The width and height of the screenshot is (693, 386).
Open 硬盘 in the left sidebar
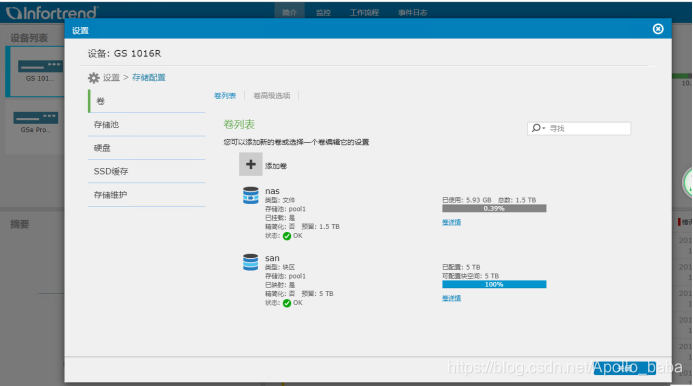147,148
